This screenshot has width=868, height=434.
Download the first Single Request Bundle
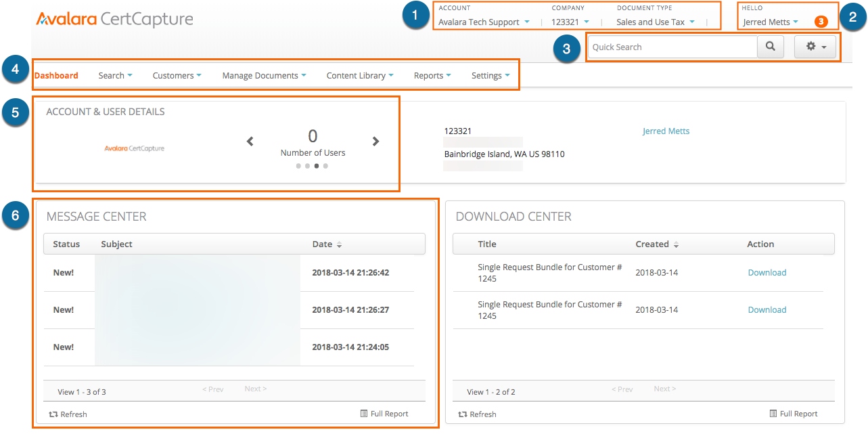767,272
